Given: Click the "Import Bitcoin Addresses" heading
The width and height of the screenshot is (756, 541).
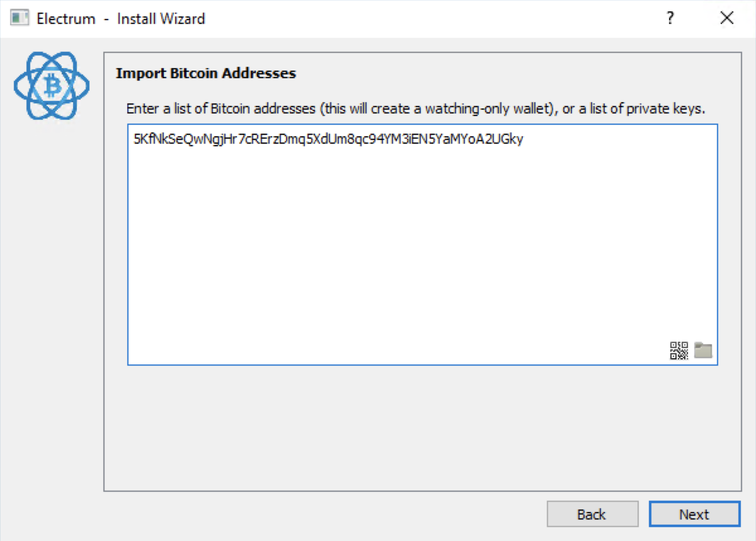Looking at the screenshot, I should pos(206,73).
